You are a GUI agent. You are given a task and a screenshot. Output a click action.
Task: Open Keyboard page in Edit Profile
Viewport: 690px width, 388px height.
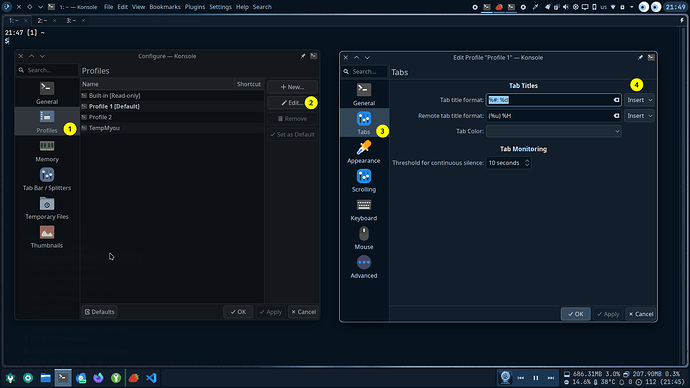[364, 210]
